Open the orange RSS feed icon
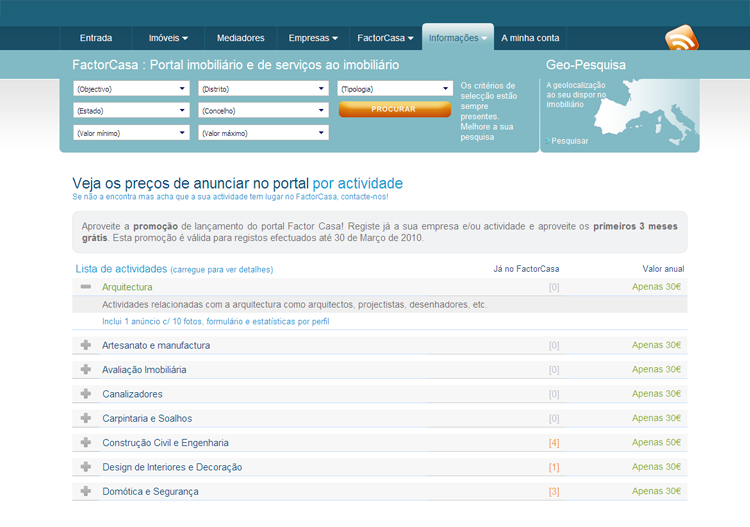 (682, 38)
